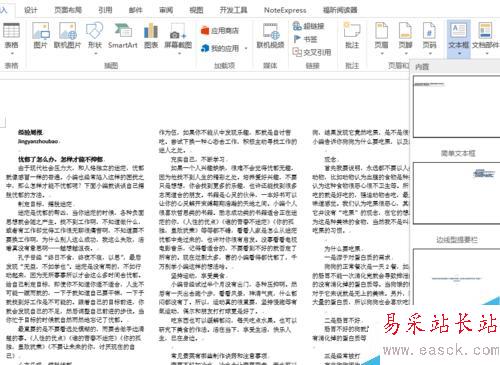
Task: Open 我的应用 my apps
Action: click(220, 48)
